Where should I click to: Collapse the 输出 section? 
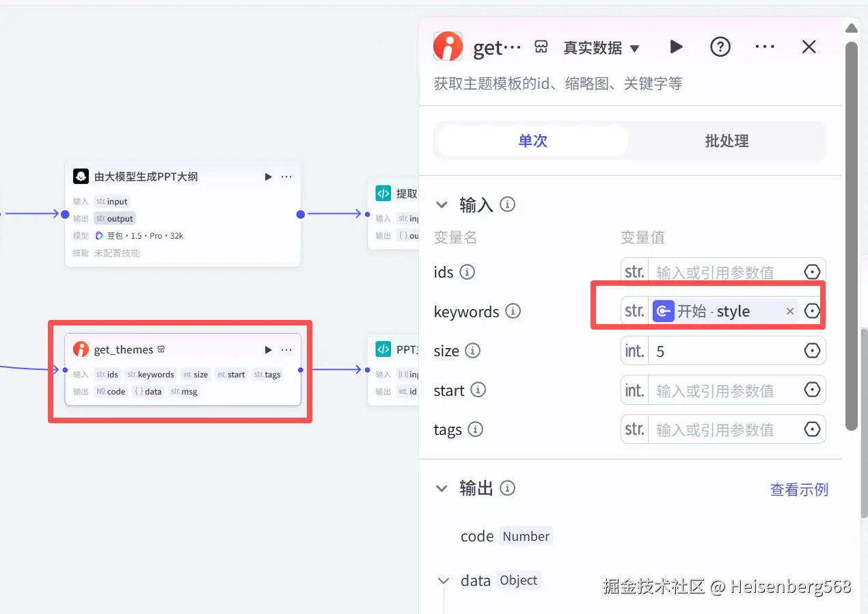click(442, 488)
